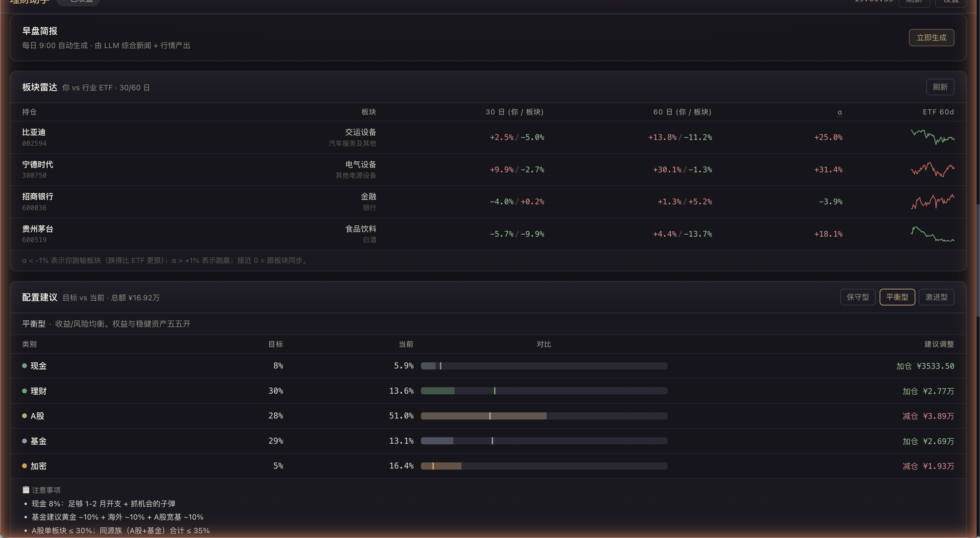
Task: Click the 30 日 (你 / 板块) column header
Action: (515, 112)
